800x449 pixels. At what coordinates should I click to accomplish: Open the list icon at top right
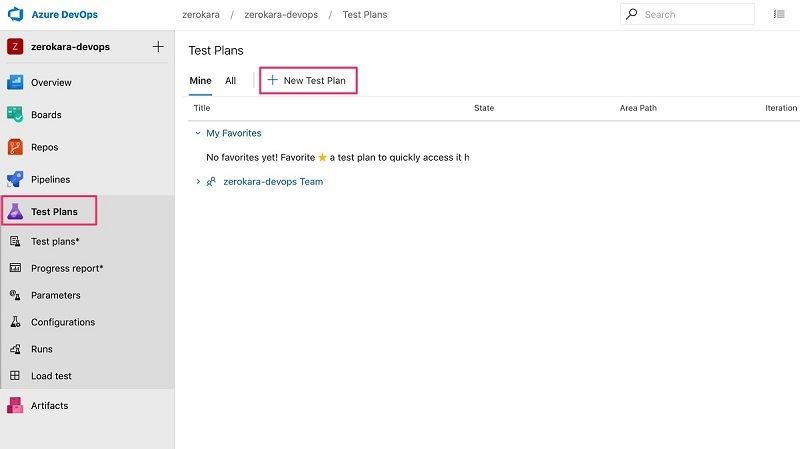[x=779, y=14]
